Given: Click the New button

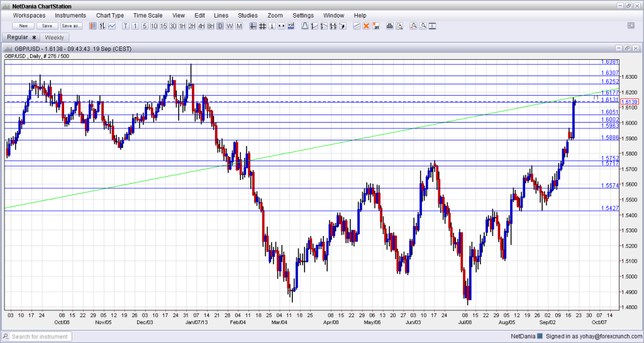Looking at the screenshot, I should 23,26.
